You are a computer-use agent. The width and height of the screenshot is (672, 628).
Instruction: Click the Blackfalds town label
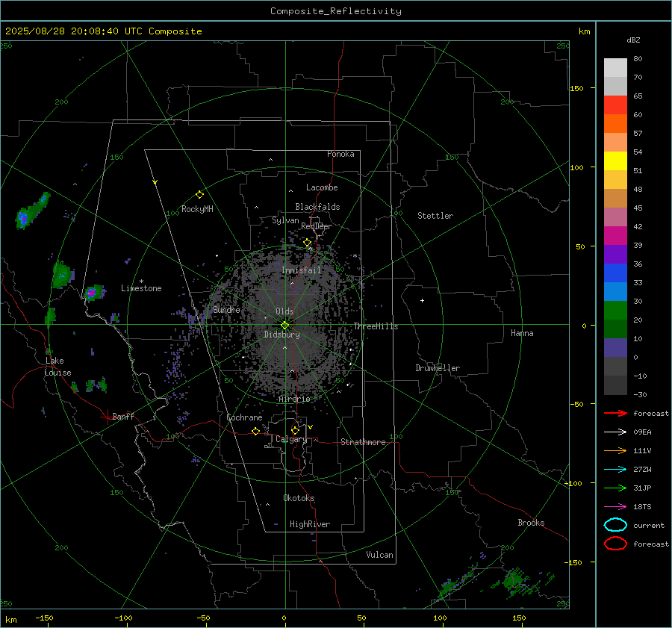[317, 207]
